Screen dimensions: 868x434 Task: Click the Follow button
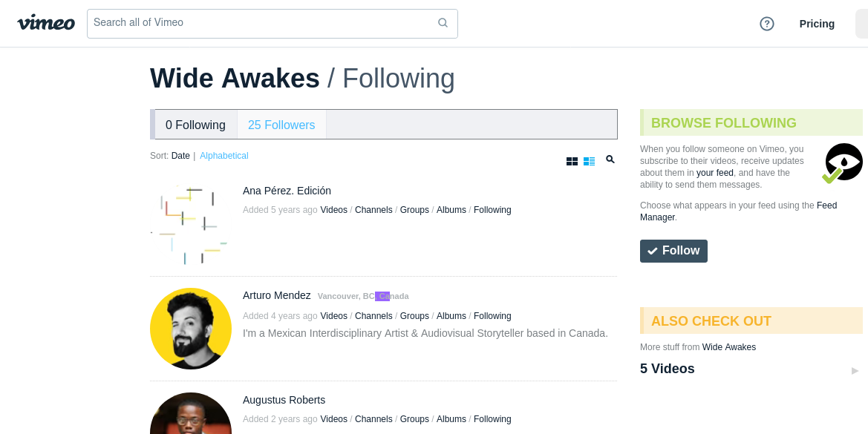[673, 251]
